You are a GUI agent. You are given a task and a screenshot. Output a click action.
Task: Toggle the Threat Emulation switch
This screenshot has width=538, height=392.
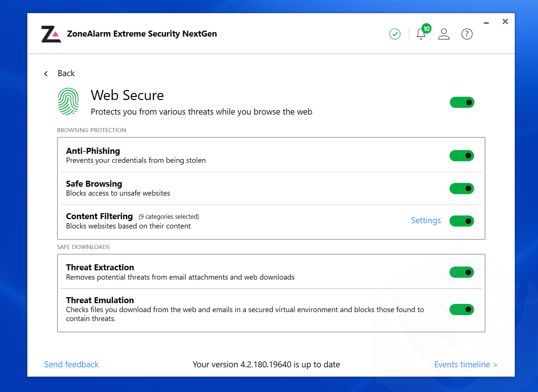[462, 309]
